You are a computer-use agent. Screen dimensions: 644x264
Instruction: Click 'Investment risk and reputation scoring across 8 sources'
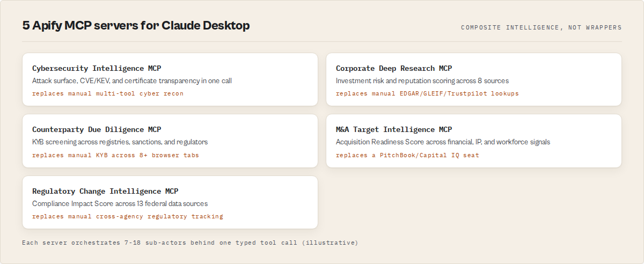click(422, 80)
